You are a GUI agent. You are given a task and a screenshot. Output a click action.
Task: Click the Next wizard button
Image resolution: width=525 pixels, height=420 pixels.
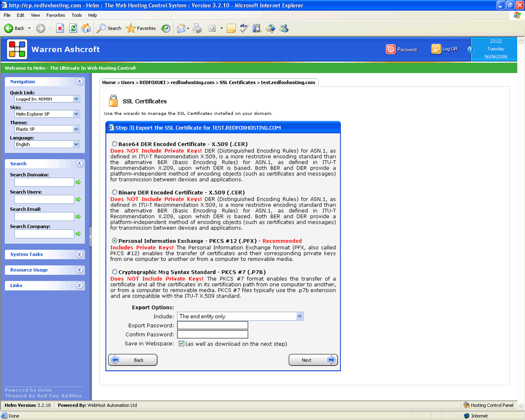pos(313,360)
